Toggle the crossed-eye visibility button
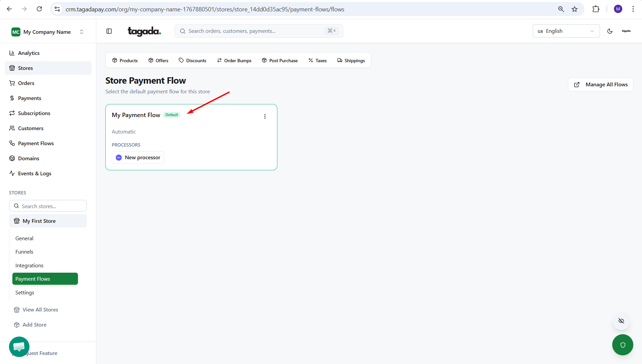 [x=621, y=321]
